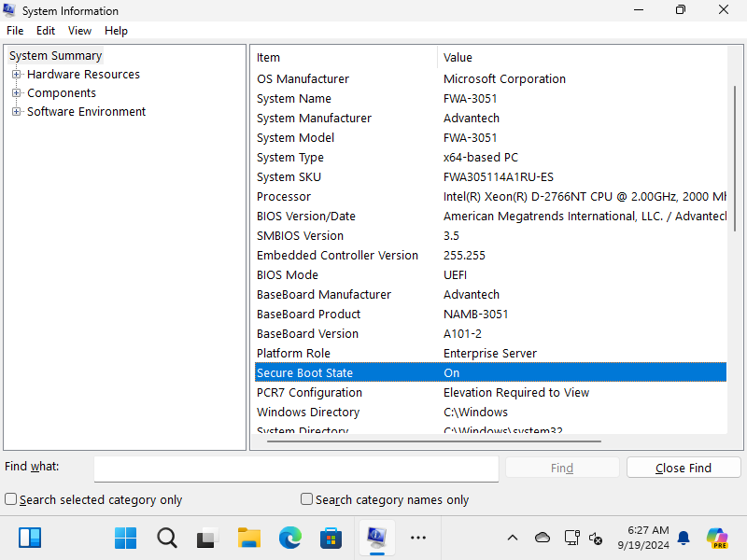The width and height of the screenshot is (747, 560).
Task: Select the BaseBoard Manufacturer row
Action: 491,294
